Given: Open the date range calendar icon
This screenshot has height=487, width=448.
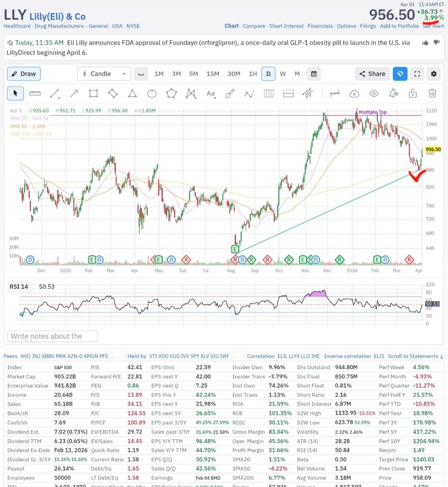Looking at the screenshot, I should click(314, 74).
